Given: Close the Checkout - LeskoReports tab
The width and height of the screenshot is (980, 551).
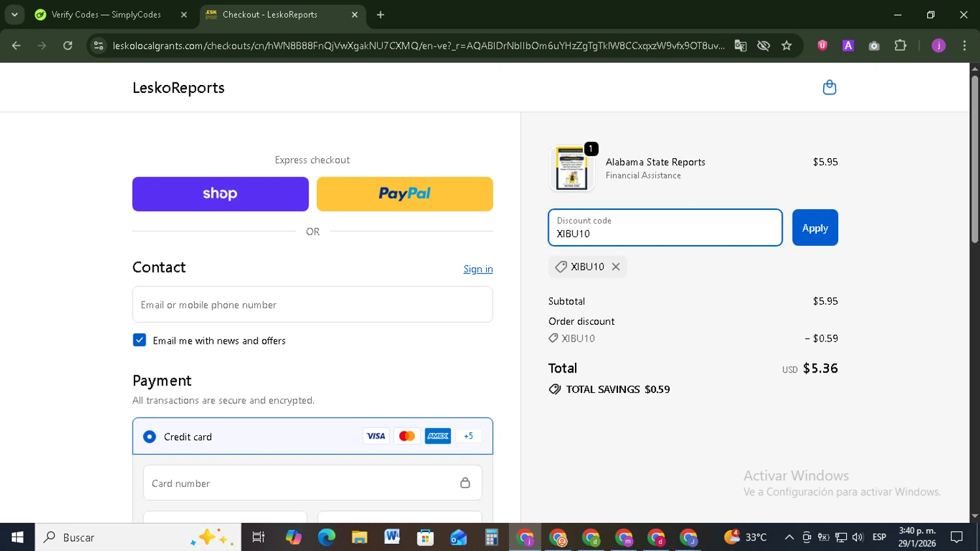Looking at the screenshot, I should click(x=355, y=14).
